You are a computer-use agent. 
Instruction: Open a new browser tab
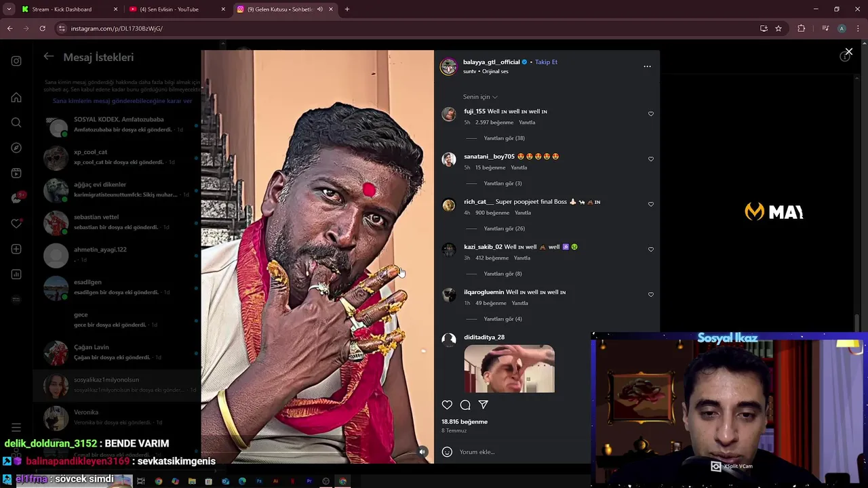click(x=347, y=9)
